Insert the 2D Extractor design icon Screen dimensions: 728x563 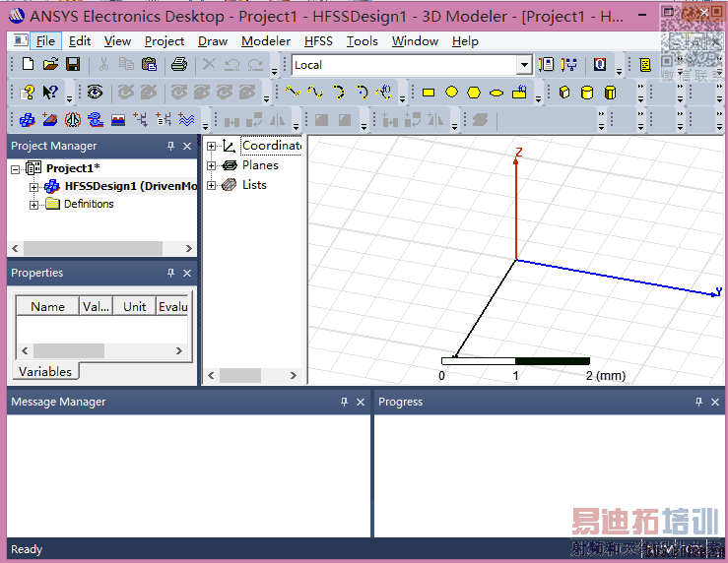click(118, 121)
